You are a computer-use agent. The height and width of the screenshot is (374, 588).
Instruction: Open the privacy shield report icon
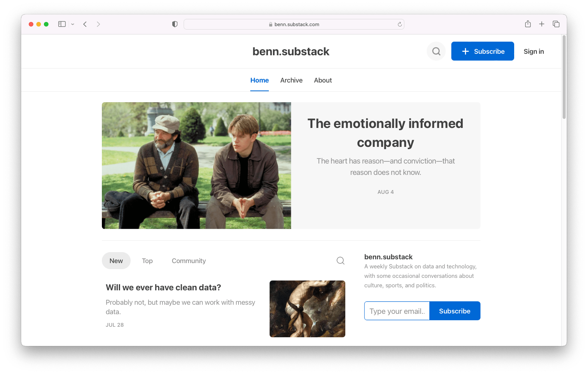pos(175,24)
